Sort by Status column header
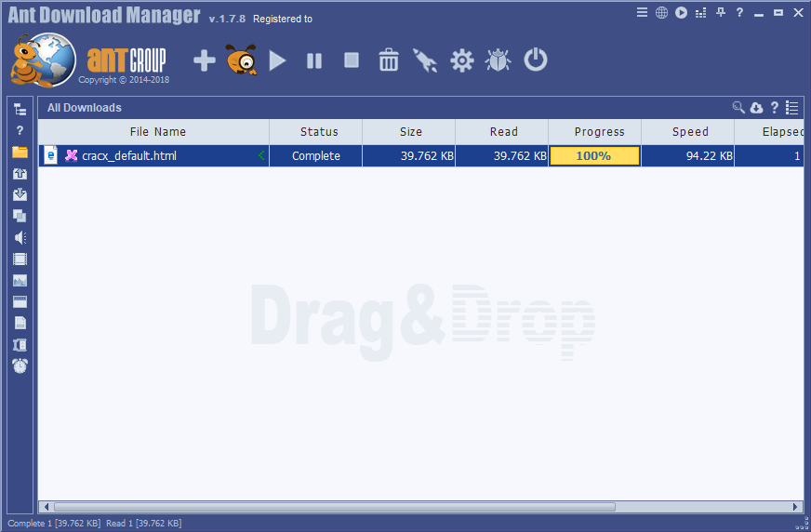The height and width of the screenshot is (532, 811). 316,132
